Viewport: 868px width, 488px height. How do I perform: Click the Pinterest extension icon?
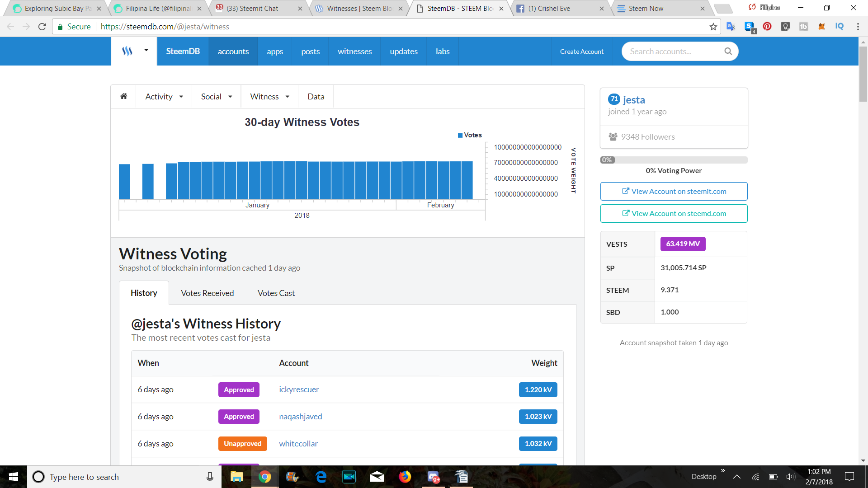pos(767,27)
